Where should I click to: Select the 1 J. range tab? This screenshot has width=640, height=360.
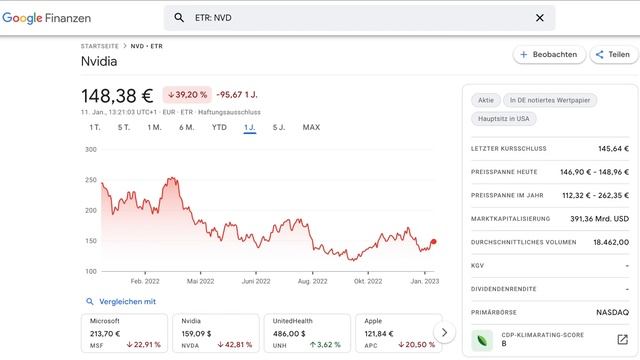click(250, 128)
